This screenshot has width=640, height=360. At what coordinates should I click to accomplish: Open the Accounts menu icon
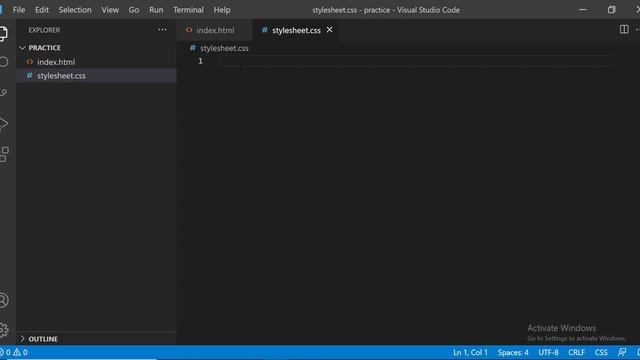point(3,300)
